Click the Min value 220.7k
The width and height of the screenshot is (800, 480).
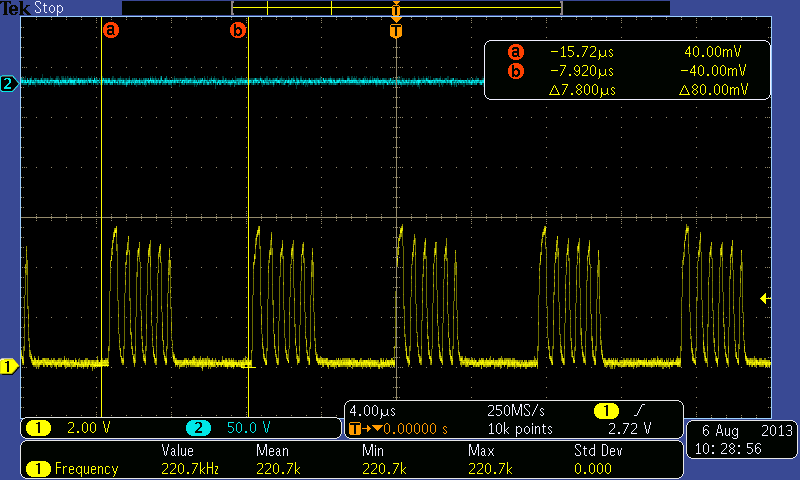384,469
